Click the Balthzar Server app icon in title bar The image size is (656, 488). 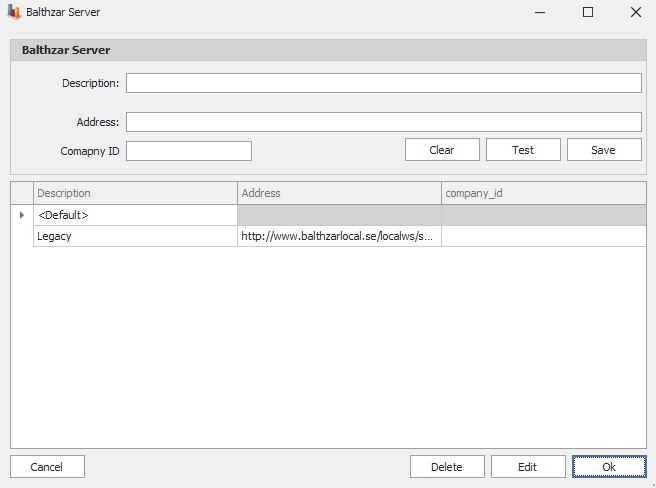point(13,12)
